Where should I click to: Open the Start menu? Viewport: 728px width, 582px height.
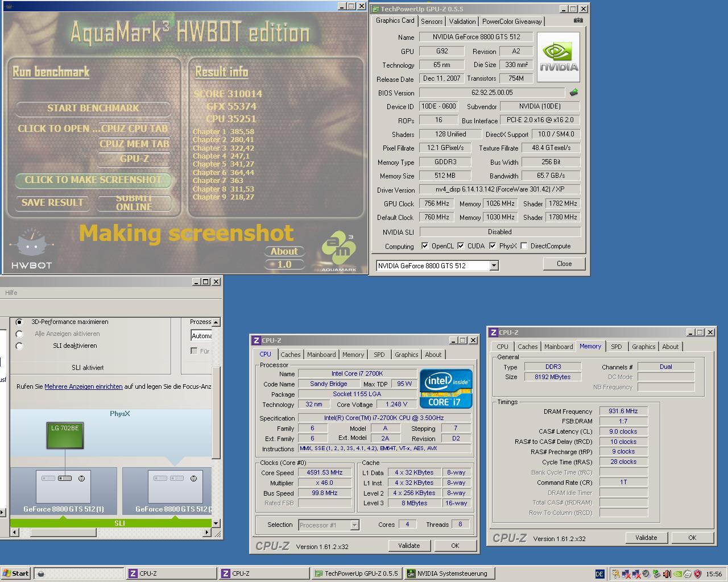(x=16, y=573)
